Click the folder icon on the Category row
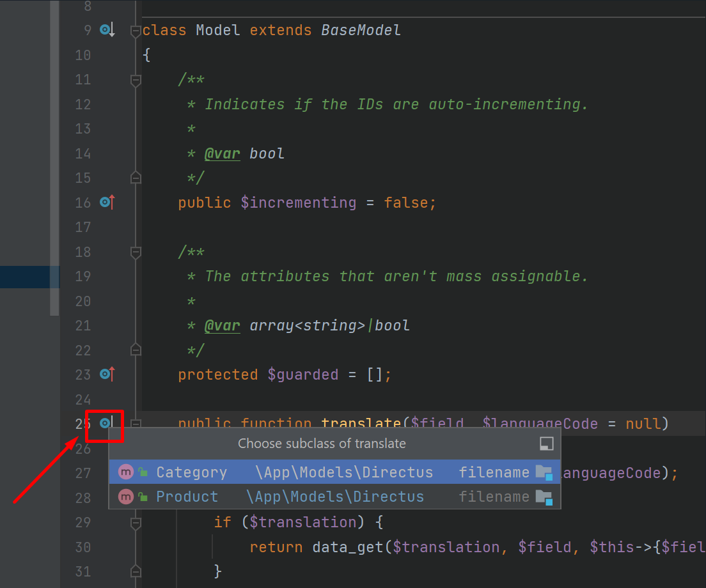The width and height of the screenshot is (706, 588). [545, 472]
